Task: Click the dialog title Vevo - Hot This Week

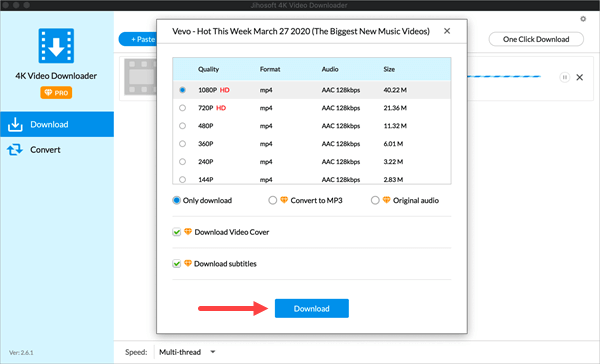Action: pyautogui.click(x=301, y=31)
